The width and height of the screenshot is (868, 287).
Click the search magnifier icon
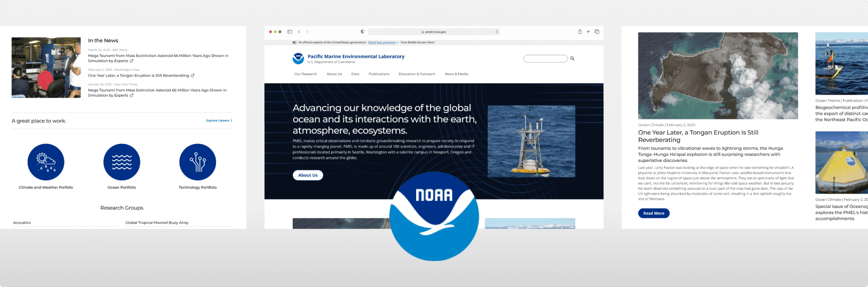(x=572, y=59)
